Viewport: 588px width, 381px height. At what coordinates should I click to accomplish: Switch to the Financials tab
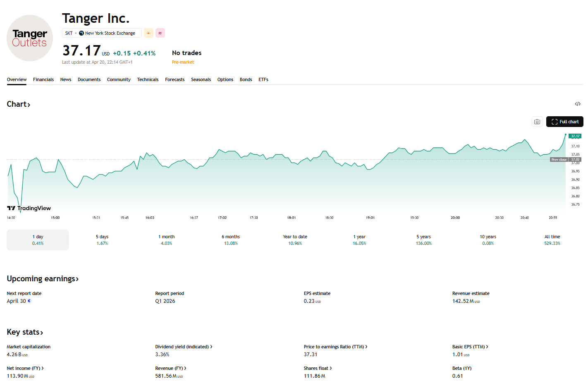[43, 79]
